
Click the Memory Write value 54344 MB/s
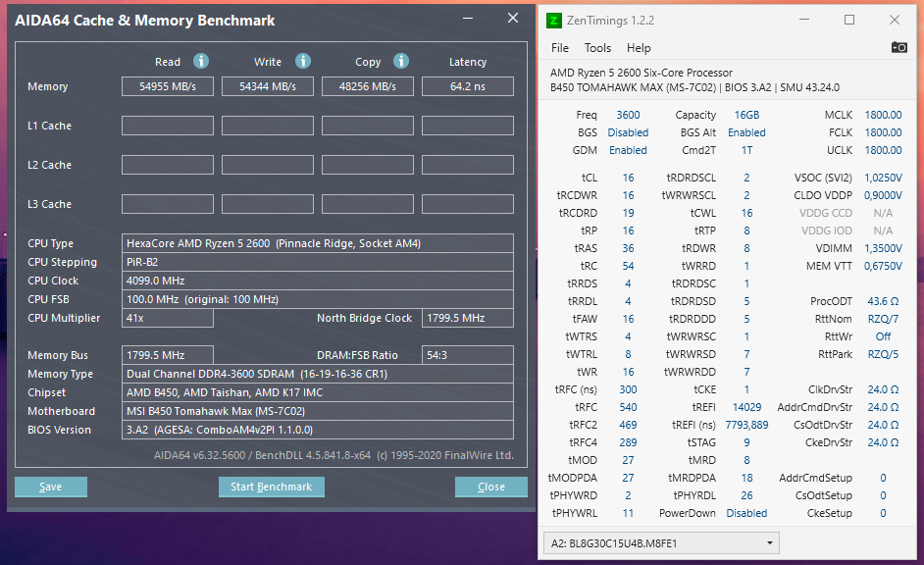point(268,86)
